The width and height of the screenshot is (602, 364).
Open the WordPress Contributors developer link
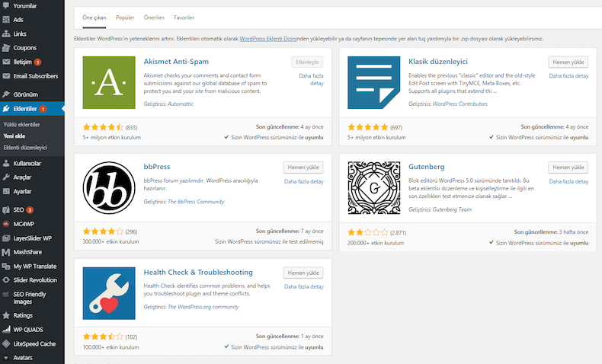tap(460, 104)
